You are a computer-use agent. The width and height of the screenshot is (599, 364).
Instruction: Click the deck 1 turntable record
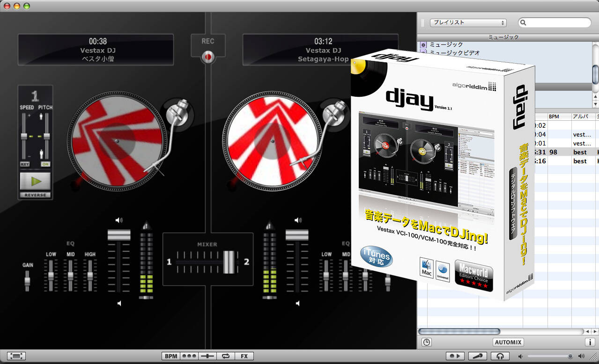click(x=116, y=141)
